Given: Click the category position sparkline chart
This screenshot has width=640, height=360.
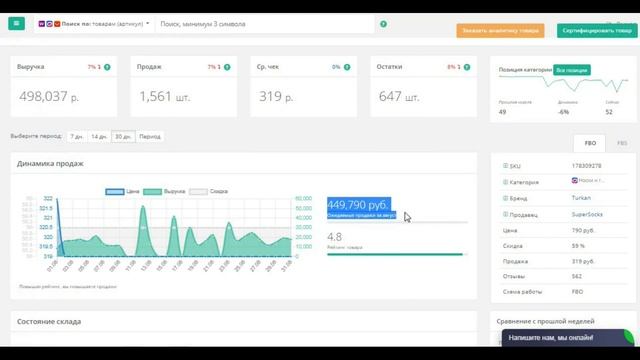Looking at the screenshot, I should point(563,83).
